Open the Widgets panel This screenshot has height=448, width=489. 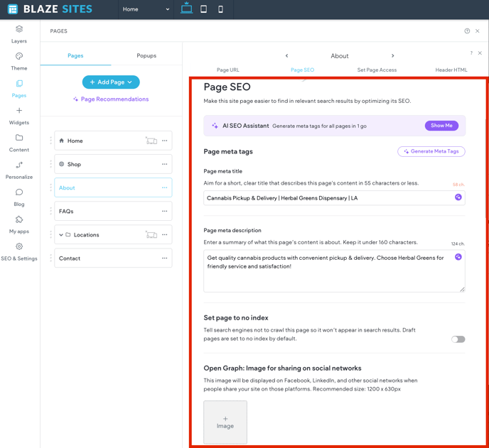pos(19,115)
